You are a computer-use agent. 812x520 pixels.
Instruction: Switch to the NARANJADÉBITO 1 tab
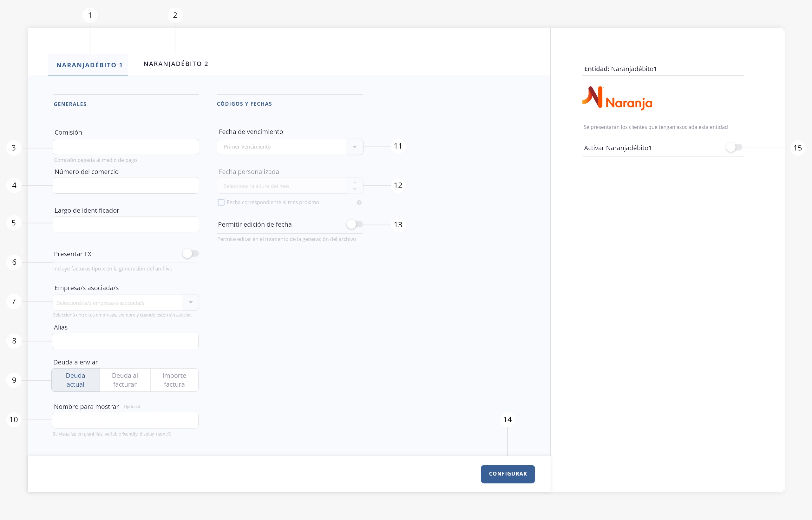click(88, 65)
